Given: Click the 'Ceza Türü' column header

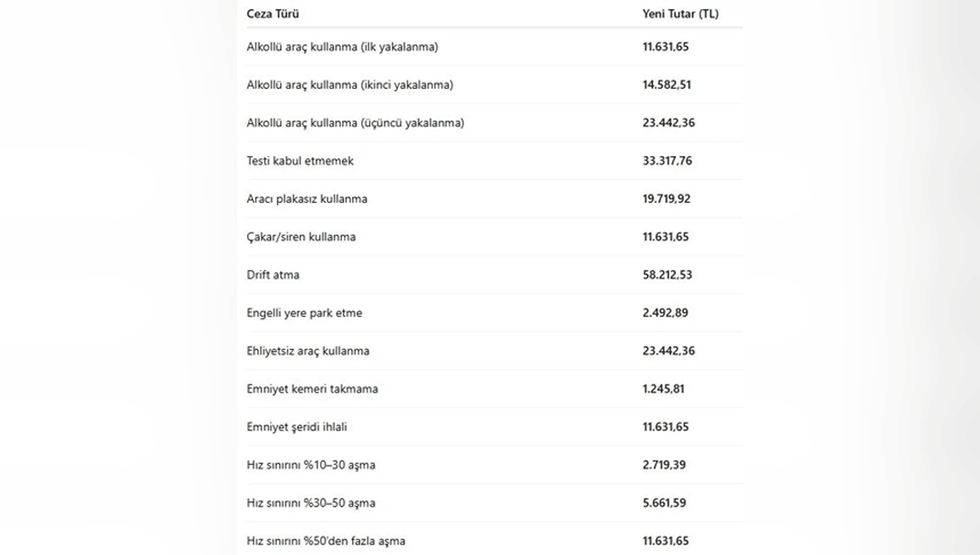Looking at the screenshot, I should [x=273, y=14].
